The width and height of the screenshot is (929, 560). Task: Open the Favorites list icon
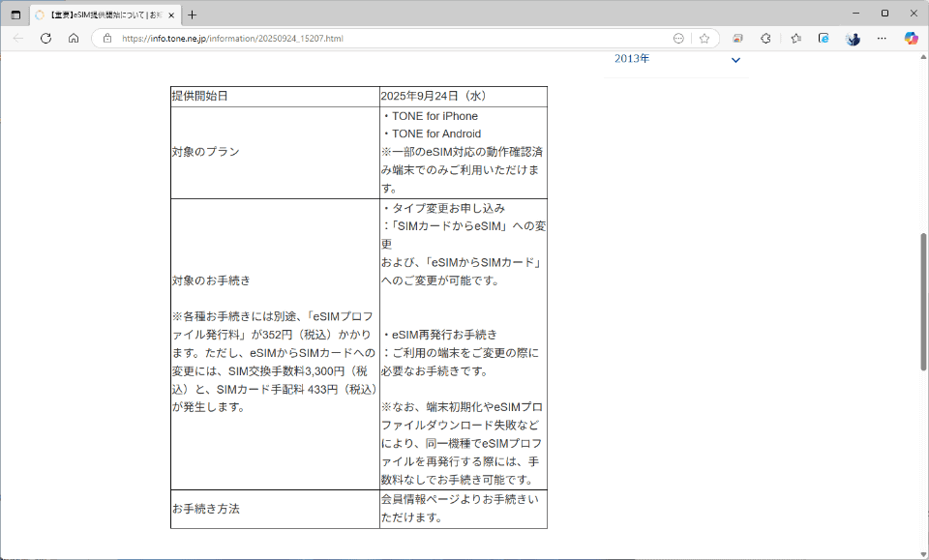coord(795,39)
